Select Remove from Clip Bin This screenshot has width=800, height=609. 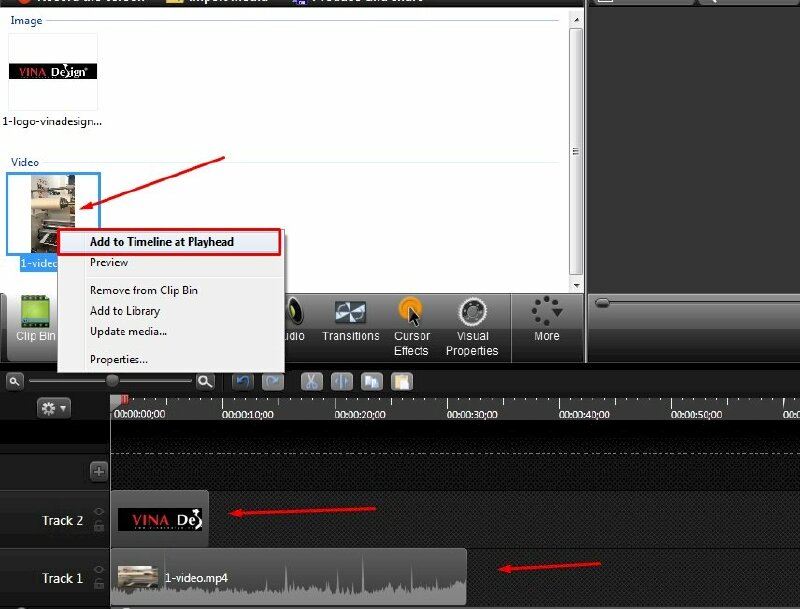pos(144,290)
